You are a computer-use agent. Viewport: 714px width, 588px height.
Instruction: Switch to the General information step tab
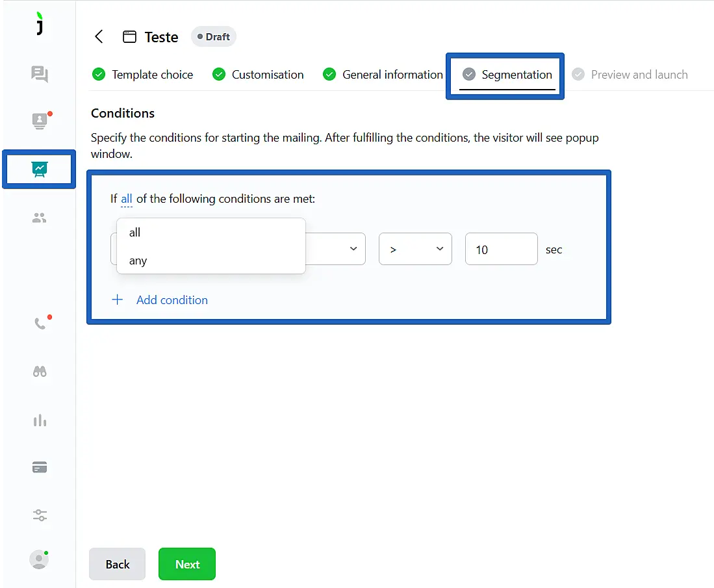coord(392,75)
